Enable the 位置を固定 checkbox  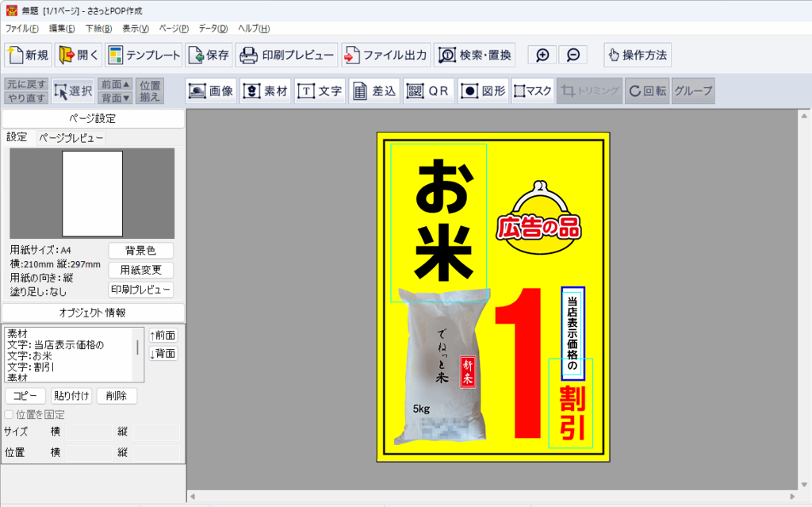tap(10, 415)
